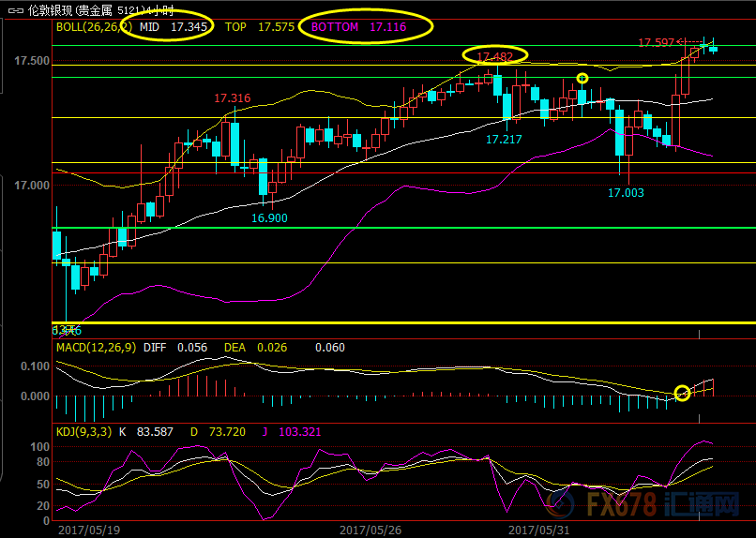Select the BOLL(26,26,2) indicator label
The width and height of the screenshot is (756, 538).
click(x=94, y=27)
